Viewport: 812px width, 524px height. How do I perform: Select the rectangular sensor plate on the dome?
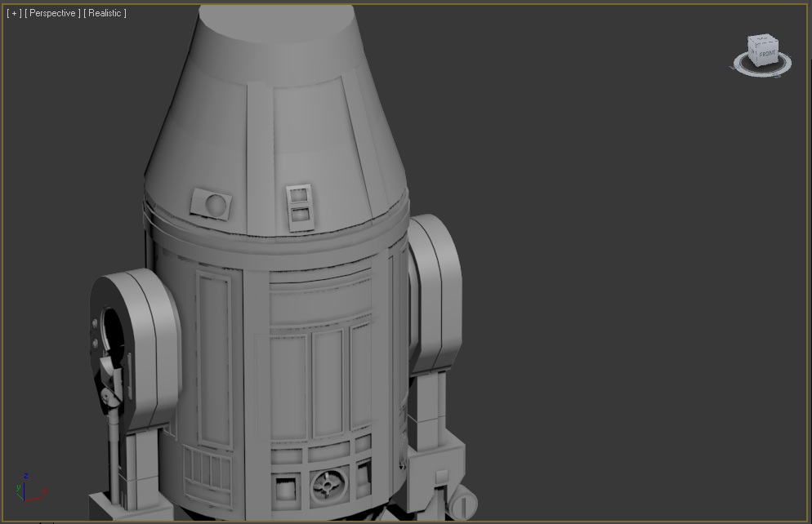tap(299, 201)
